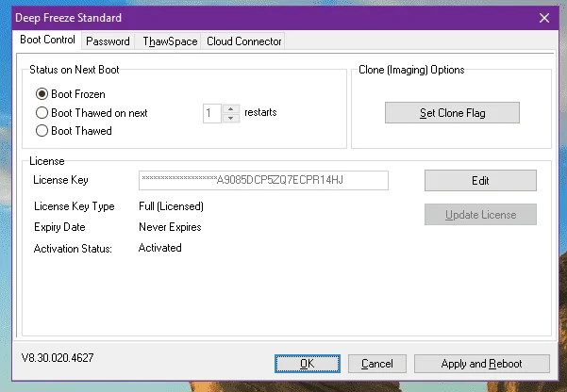Switch to the Boot Control tab
567x392 pixels.
[47, 40]
